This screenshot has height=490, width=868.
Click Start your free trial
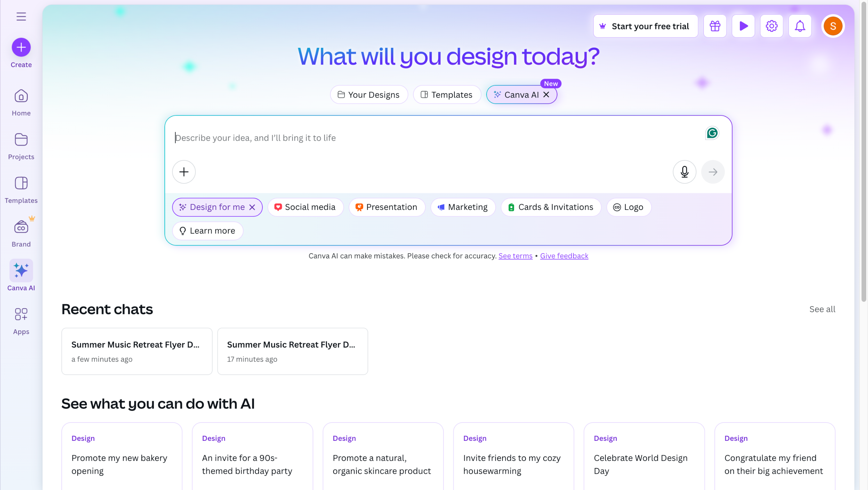tap(645, 26)
